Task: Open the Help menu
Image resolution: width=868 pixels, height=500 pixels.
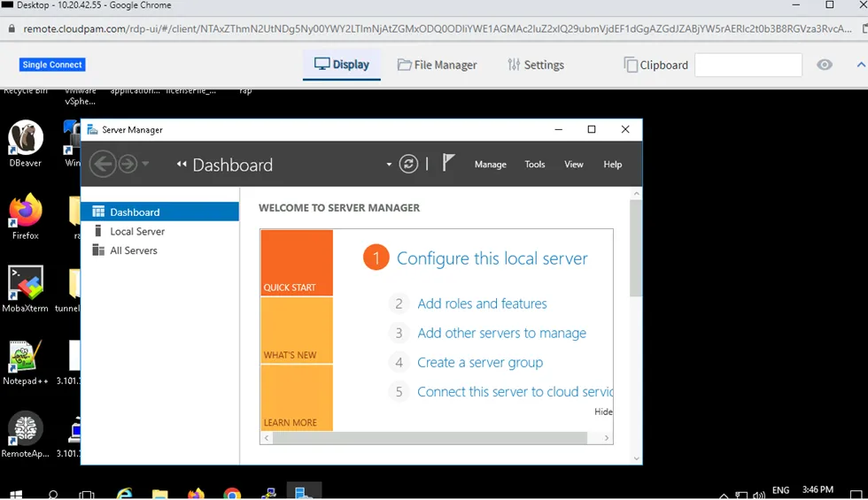Action: (x=612, y=165)
